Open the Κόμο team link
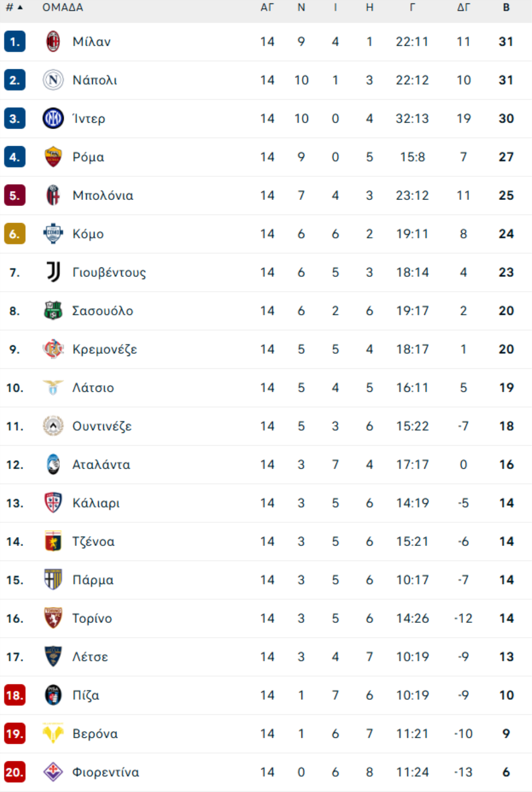This screenshot has height=792, width=532. (x=88, y=234)
